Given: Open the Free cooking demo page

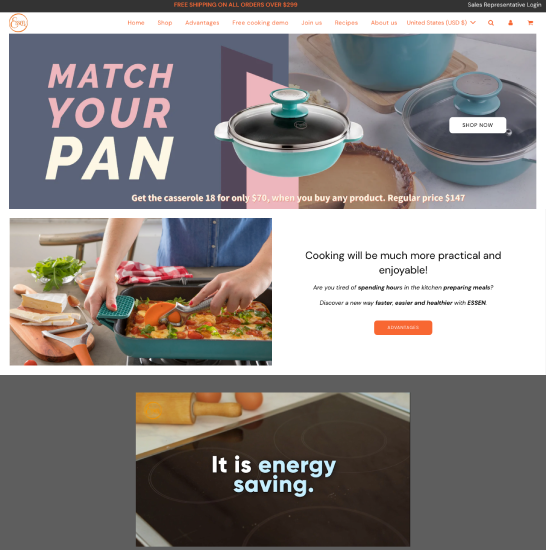Looking at the screenshot, I should click(260, 23).
